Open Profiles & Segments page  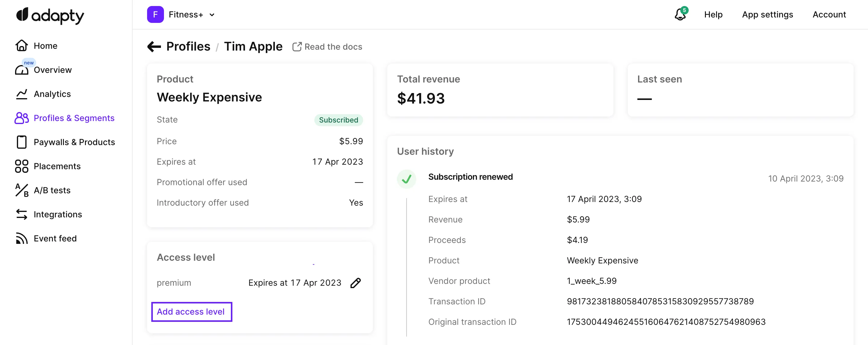coord(74,118)
